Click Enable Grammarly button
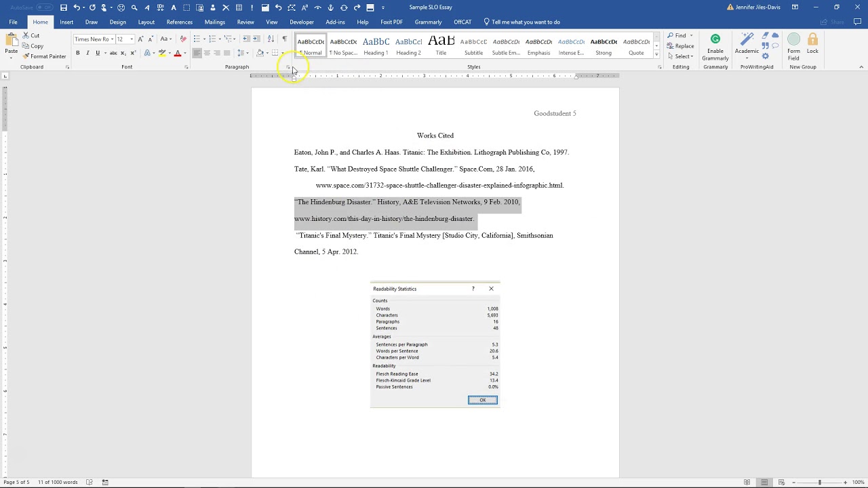 [715, 47]
